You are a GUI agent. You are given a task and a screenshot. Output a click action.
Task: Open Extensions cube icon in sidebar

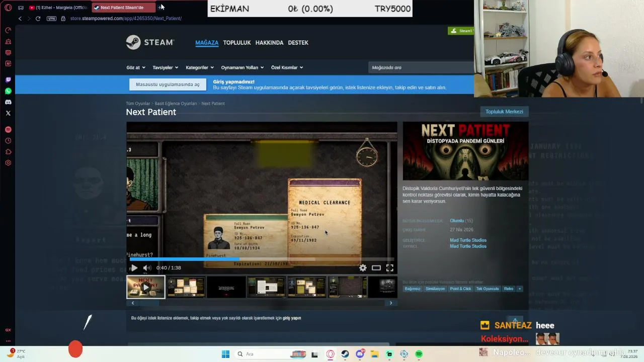(x=8, y=152)
